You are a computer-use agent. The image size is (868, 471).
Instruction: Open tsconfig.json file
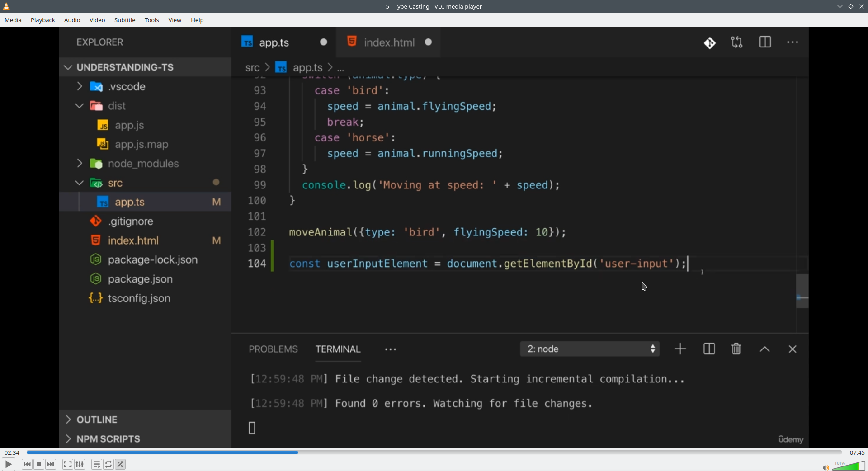[x=145, y=298]
